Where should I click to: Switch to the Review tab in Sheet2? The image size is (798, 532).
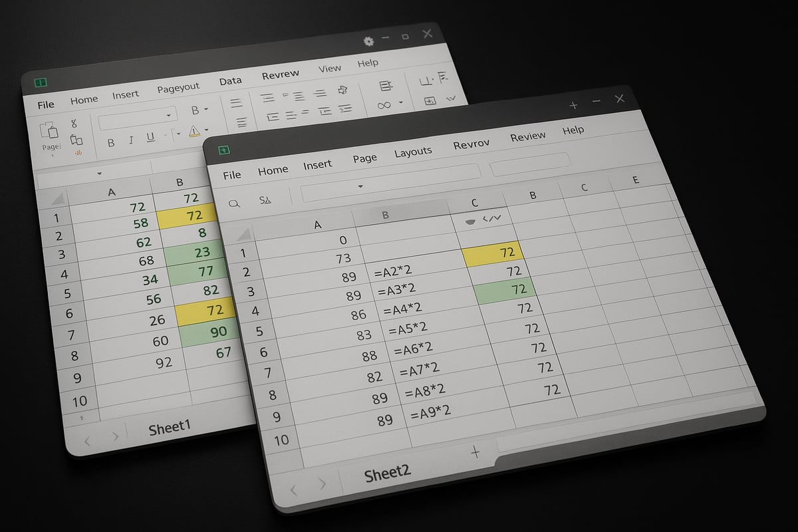[x=527, y=136]
